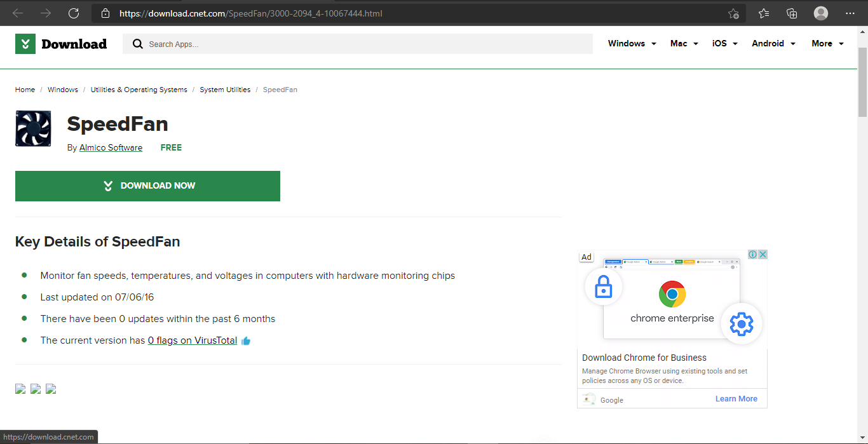The image size is (868, 444).
Task: Click the Chrome logo in ad
Action: (x=672, y=295)
